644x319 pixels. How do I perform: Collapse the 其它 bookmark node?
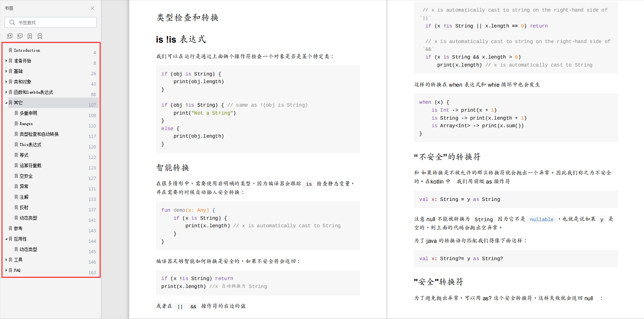[6, 103]
